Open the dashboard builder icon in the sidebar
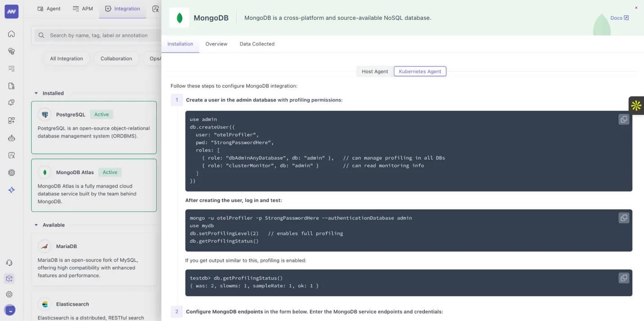This screenshot has height=321, width=644. coord(11,120)
